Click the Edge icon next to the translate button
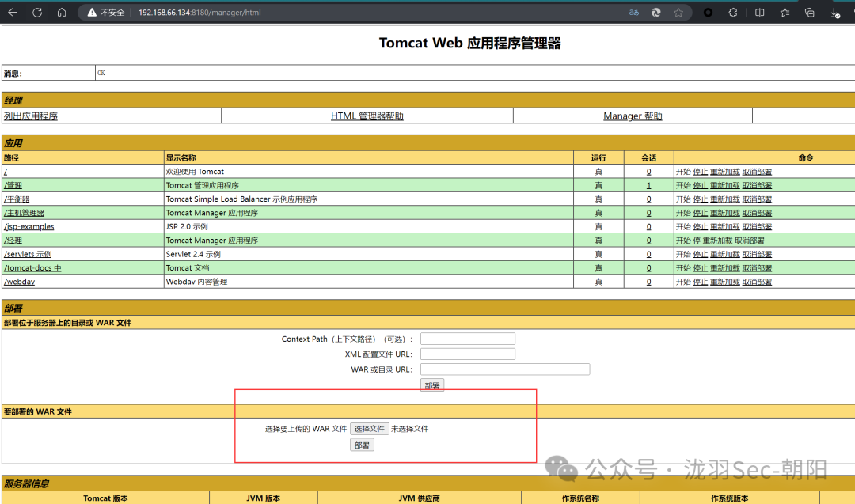855x504 pixels. click(x=656, y=13)
